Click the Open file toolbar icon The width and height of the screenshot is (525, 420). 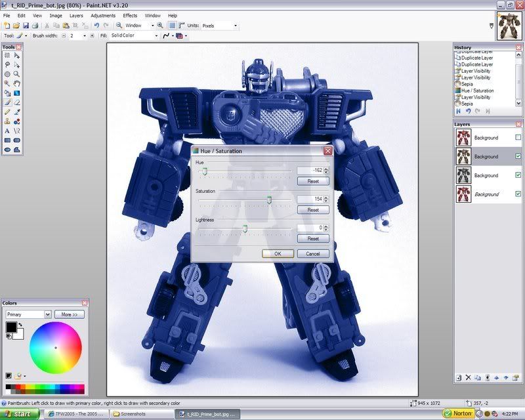point(16,26)
